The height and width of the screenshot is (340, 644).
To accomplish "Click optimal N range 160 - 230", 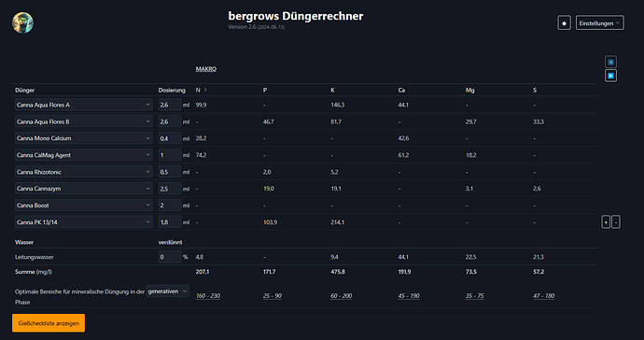I will click(x=208, y=295).
